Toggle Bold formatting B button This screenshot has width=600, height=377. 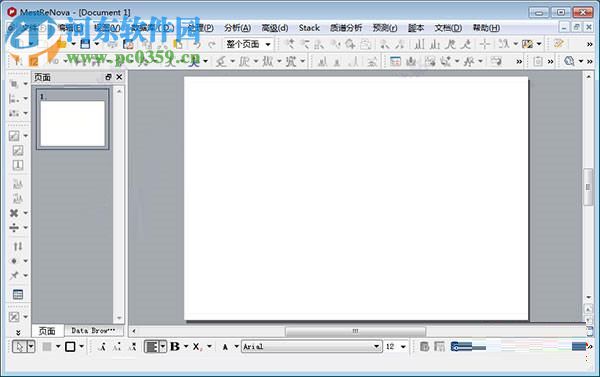coord(175,346)
